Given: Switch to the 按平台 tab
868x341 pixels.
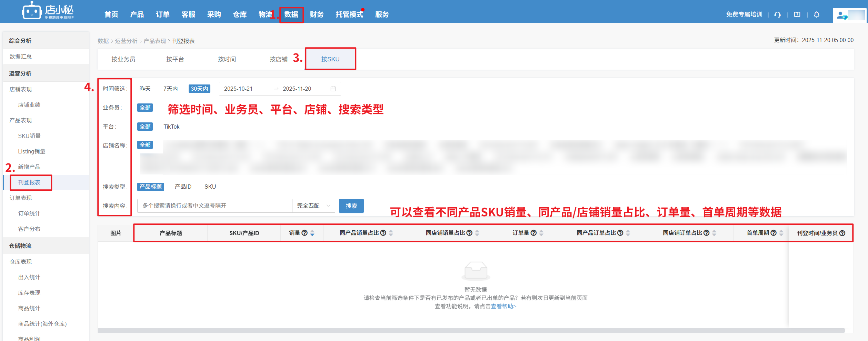Looking at the screenshot, I should click(x=175, y=59).
